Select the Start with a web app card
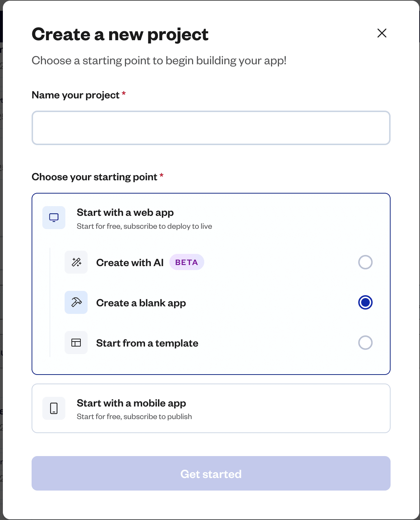The width and height of the screenshot is (420, 520). pyautogui.click(x=211, y=217)
